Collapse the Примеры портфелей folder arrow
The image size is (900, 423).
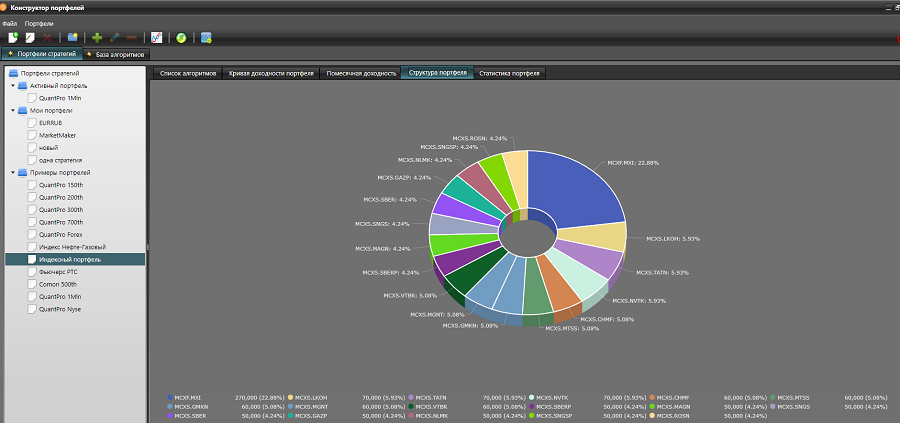tap(12, 172)
